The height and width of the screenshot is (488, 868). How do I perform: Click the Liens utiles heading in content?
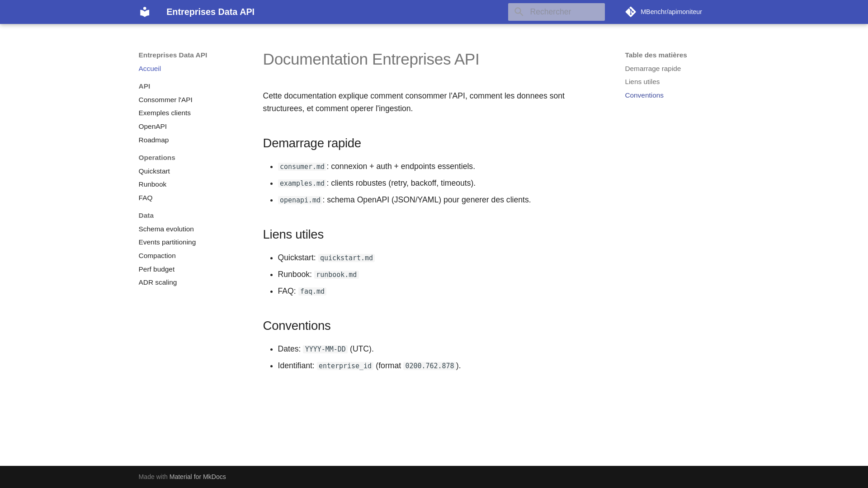[x=293, y=235]
